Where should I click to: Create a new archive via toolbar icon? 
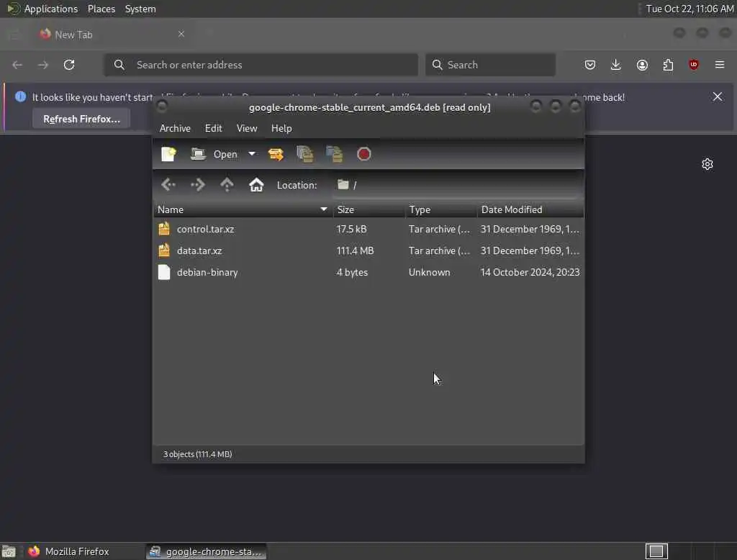(168, 154)
